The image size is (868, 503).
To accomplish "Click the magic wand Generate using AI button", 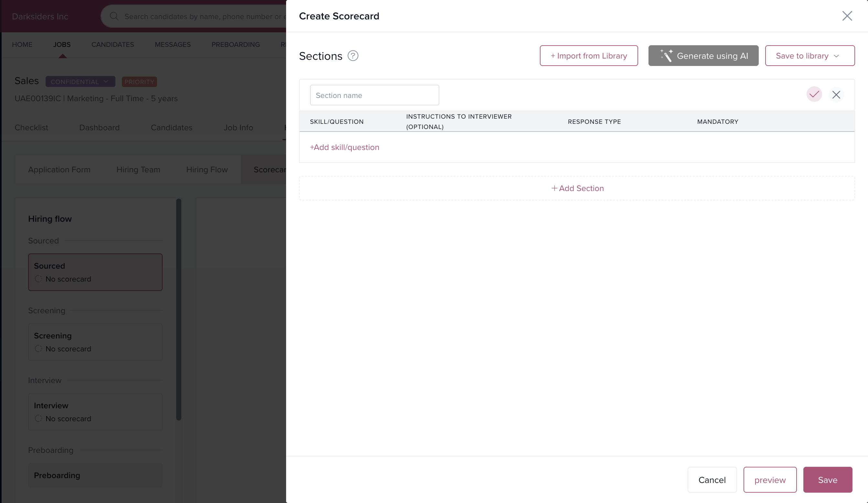I will coord(703,56).
